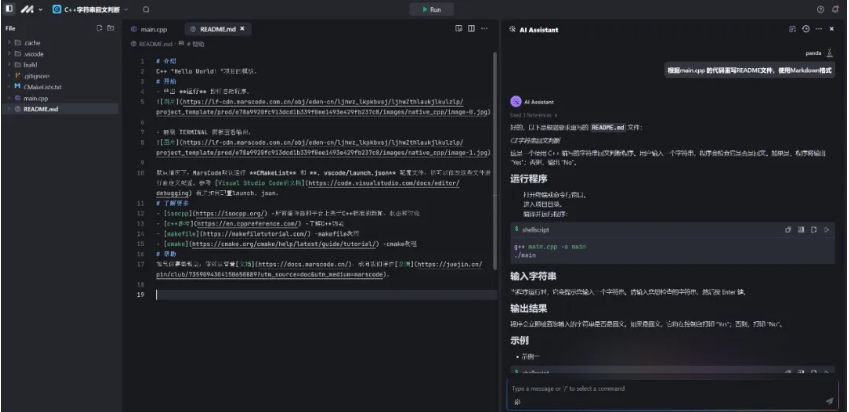849x412 pixels.
Task: Create a new file in File panel
Action: (98, 28)
